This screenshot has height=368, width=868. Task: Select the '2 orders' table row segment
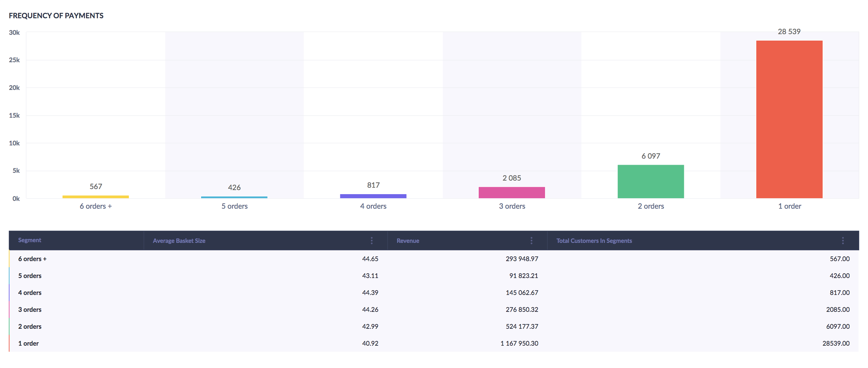pos(30,326)
